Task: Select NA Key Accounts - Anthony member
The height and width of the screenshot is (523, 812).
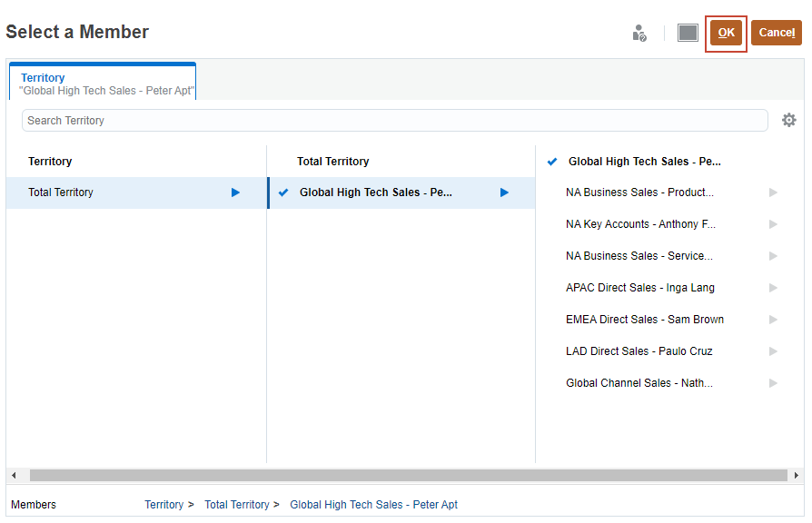Action: coord(640,224)
